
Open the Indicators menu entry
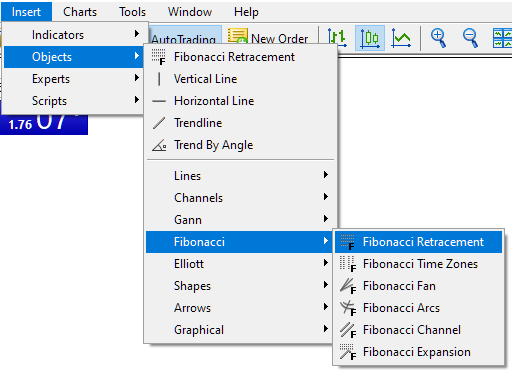pyautogui.click(x=75, y=35)
